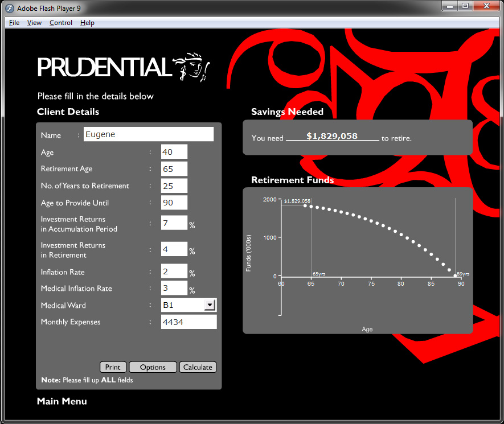The height and width of the screenshot is (424, 504).
Task: Click the Prudential logo
Action: [x=124, y=67]
